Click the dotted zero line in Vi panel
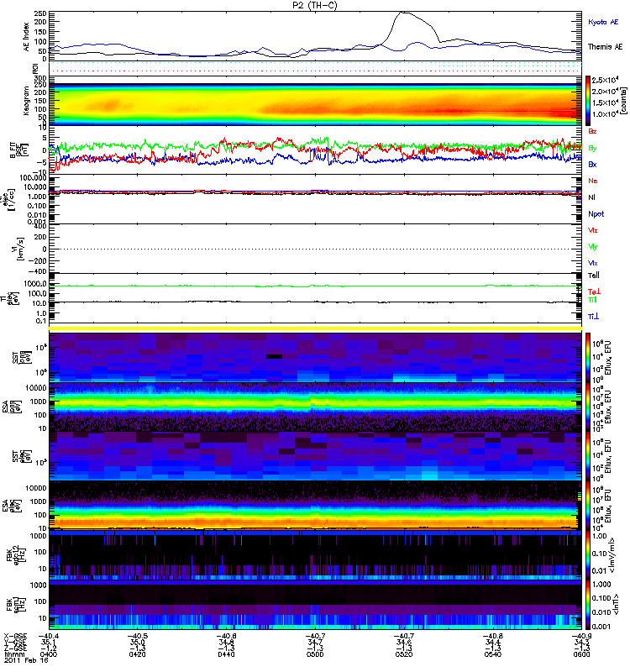This screenshot has width=630, height=672. [315, 249]
